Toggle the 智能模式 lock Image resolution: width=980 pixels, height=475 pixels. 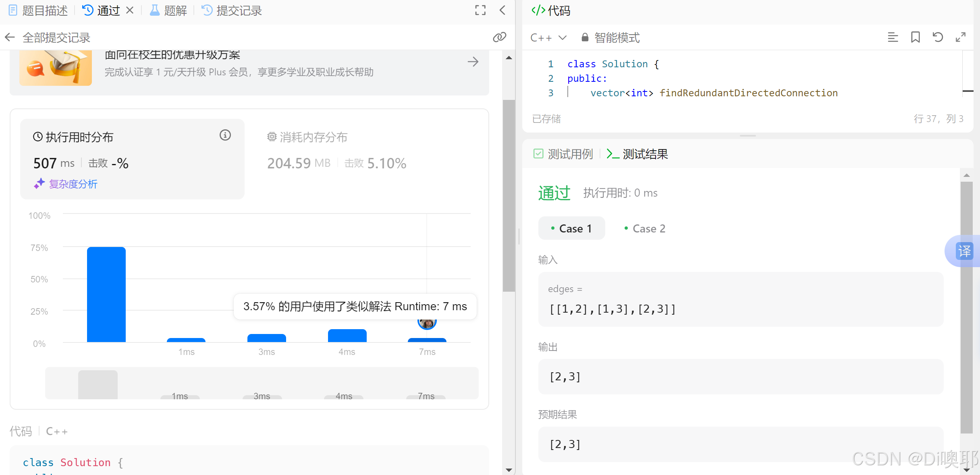click(x=585, y=37)
